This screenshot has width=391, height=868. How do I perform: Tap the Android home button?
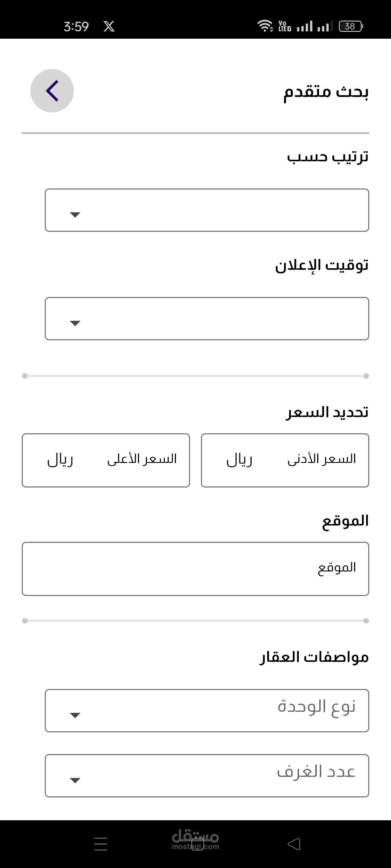(x=197, y=845)
